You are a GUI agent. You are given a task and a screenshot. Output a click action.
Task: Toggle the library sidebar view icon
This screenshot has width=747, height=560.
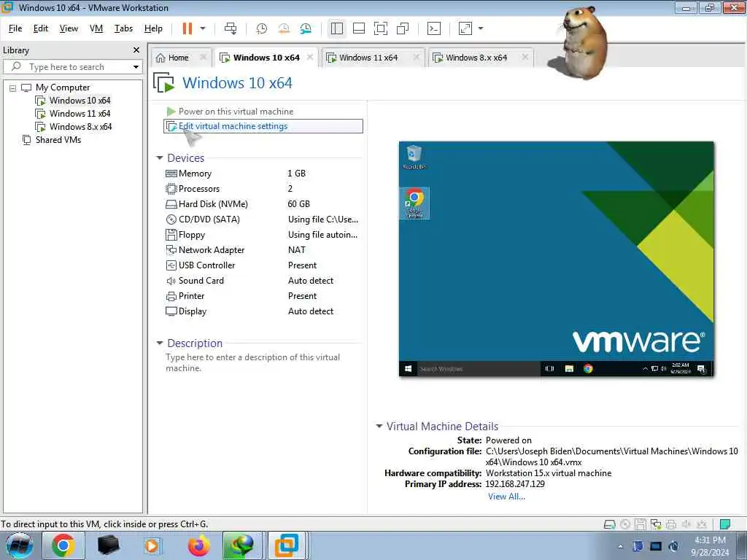coord(337,28)
